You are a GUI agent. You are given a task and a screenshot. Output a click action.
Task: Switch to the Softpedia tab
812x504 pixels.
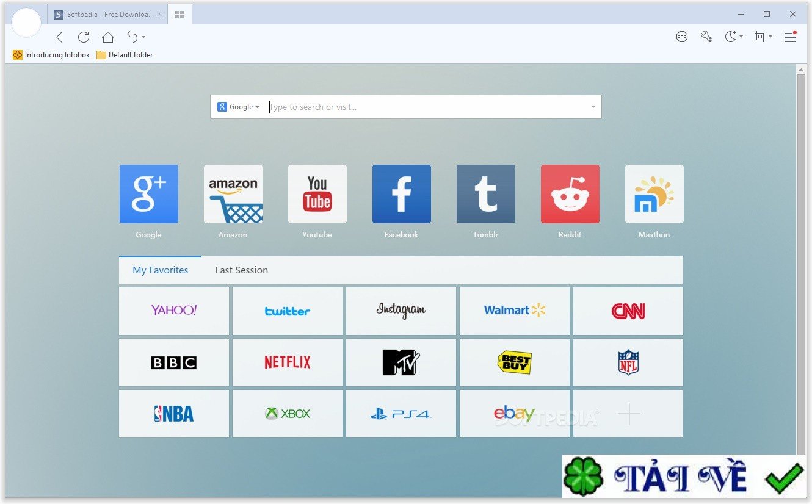[x=107, y=15]
